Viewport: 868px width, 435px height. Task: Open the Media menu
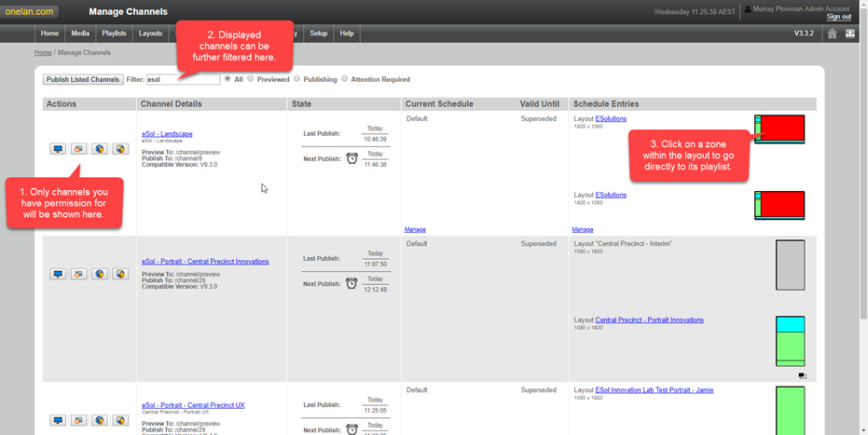pos(80,34)
